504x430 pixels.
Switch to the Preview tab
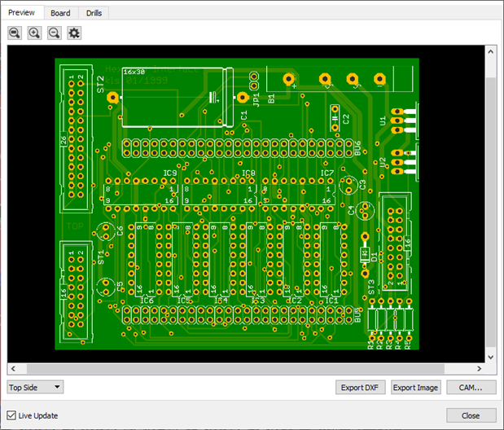(x=21, y=13)
